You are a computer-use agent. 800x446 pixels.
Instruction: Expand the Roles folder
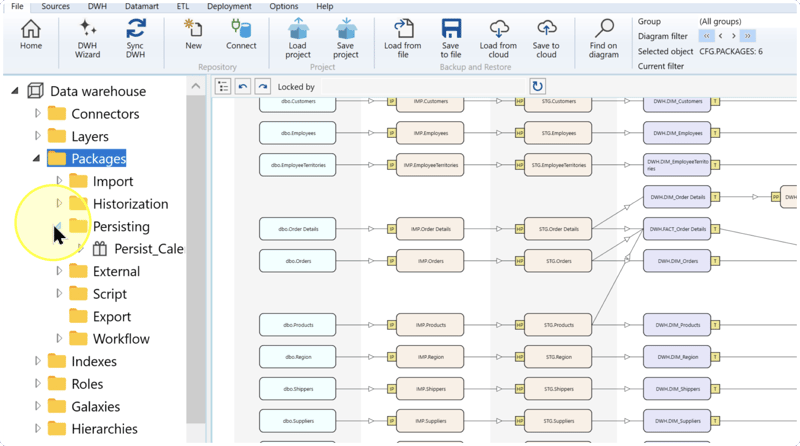[37, 383]
